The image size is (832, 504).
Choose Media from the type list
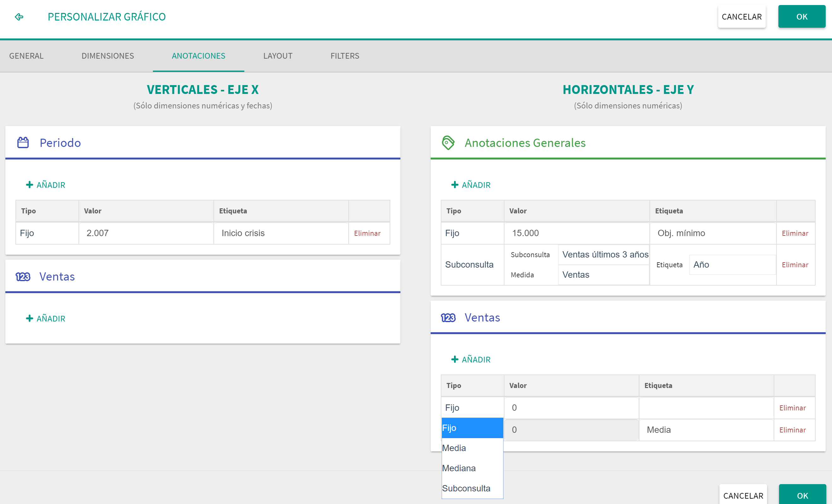(472, 448)
